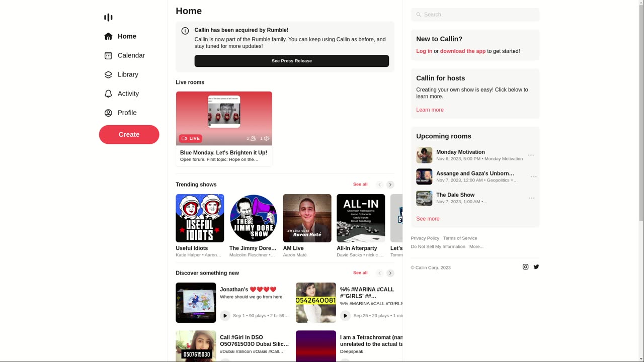Click The Jimmy Dore show title text
Screen dimensions: 644x362
(253, 248)
